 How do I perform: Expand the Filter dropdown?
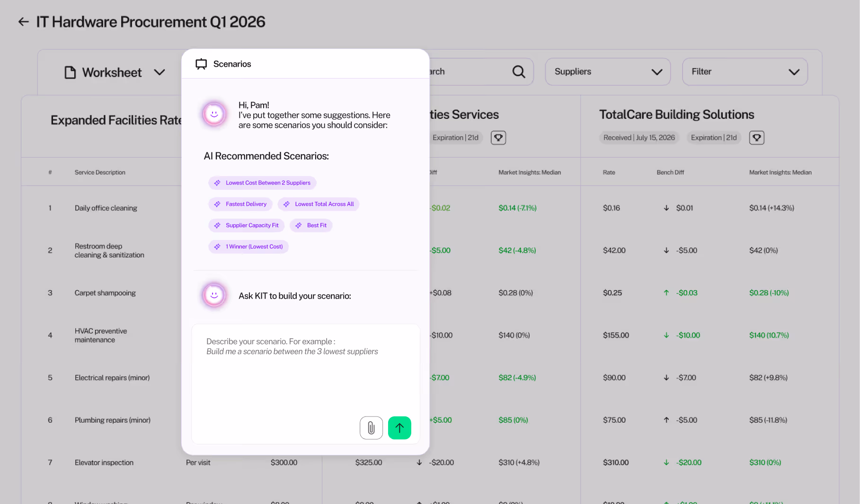coord(745,71)
